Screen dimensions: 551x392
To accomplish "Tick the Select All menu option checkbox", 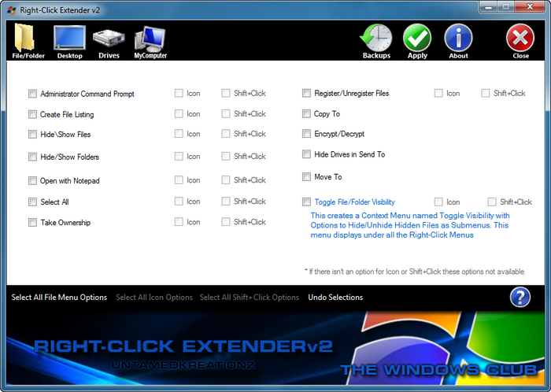I will pyautogui.click(x=32, y=202).
